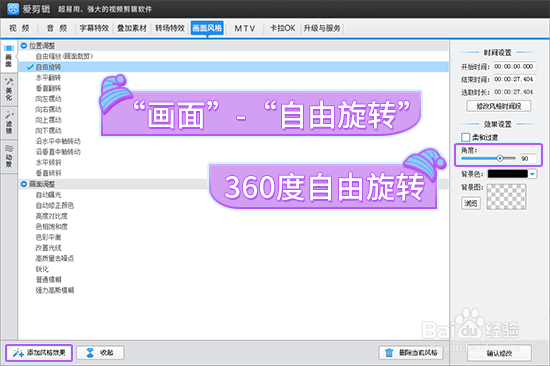Select the 普通模糊 style
The image size is (550, 366).
click(48, 279)
